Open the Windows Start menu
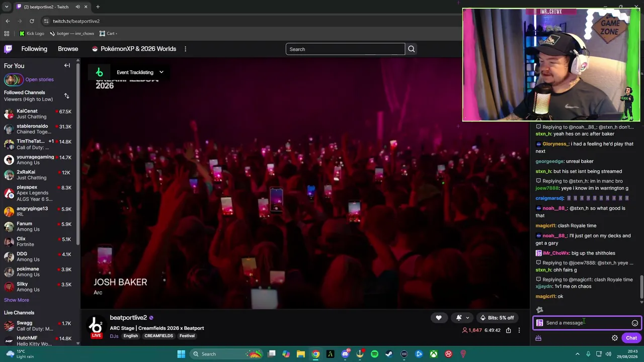 click(181, 354)
